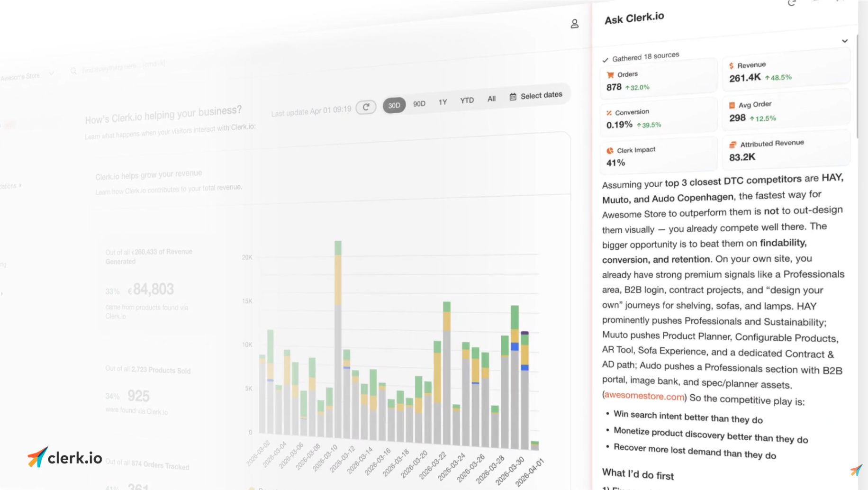Click the Revenue dollar sign icon
868x490 pixels.
(x=732, y=66)
